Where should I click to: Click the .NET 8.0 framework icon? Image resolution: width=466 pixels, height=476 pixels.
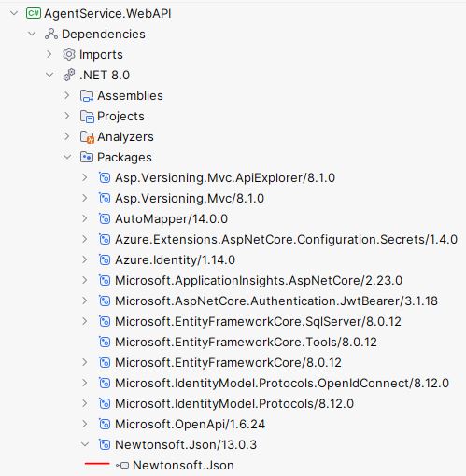pos(69,75)
